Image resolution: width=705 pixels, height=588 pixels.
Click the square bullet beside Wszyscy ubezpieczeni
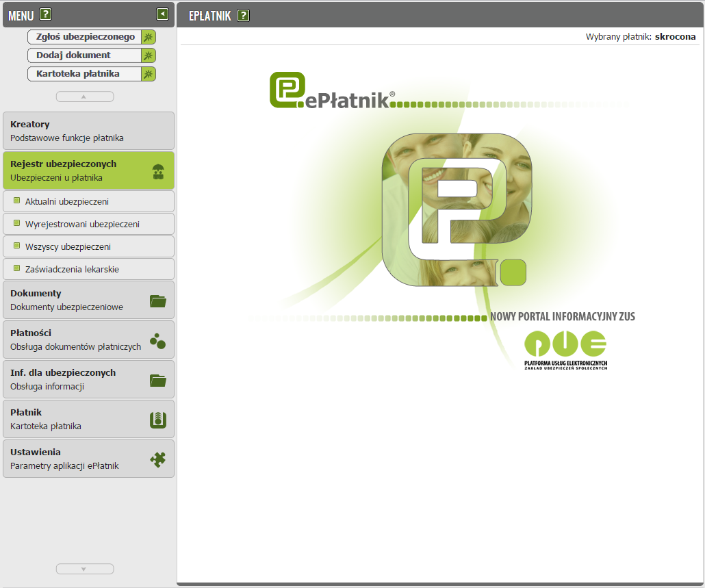(16, 246)
